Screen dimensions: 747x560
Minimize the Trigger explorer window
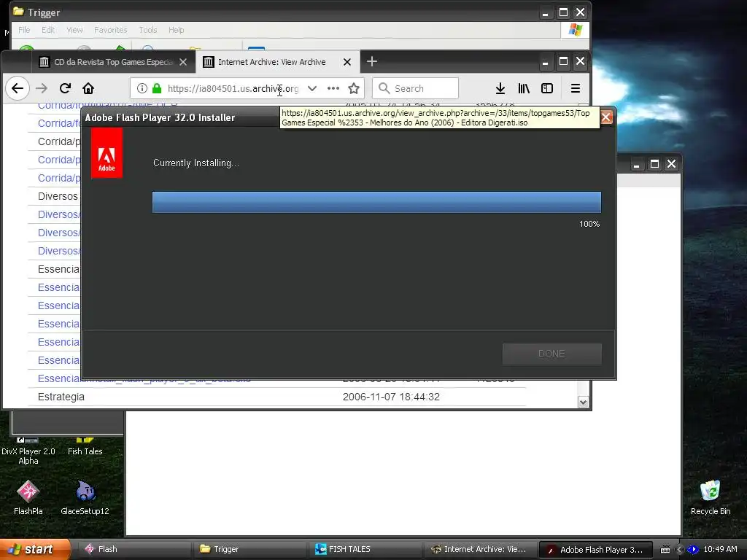point(545,12)
